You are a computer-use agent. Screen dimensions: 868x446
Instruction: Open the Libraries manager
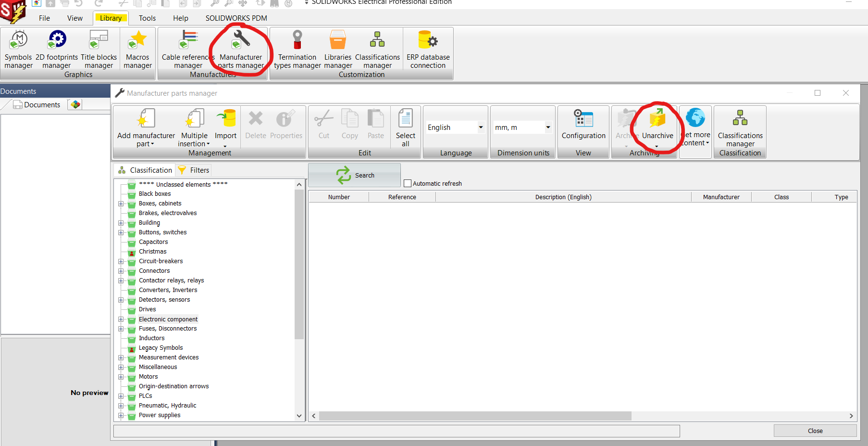pos(338,50)
